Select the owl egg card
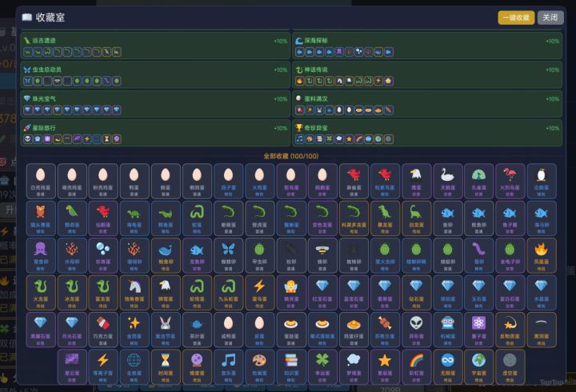The height and width of the screenshot is (392, 576). [41, 218]
